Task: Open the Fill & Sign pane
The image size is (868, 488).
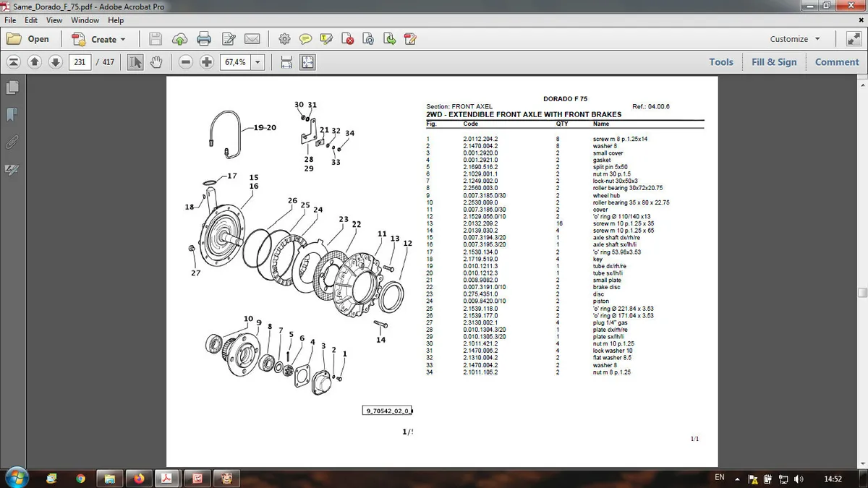Action: pyautogui.click(x=774, y=62)
